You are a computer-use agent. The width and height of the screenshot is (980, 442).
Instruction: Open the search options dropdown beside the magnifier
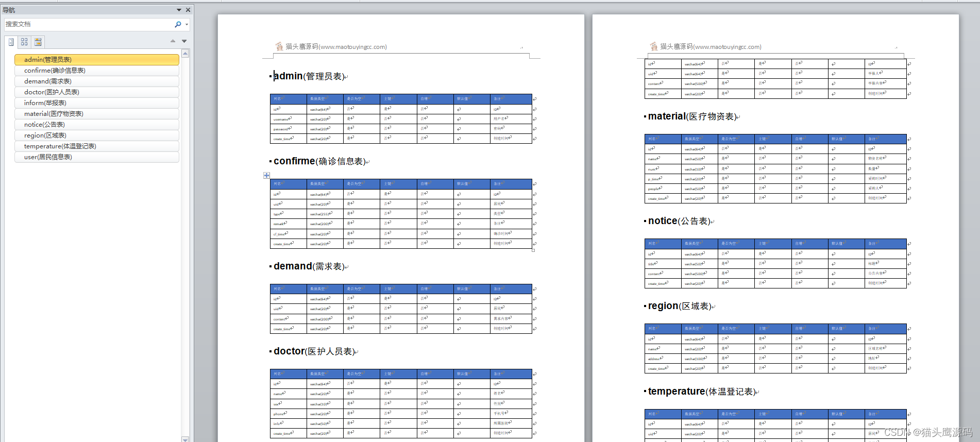187,24
